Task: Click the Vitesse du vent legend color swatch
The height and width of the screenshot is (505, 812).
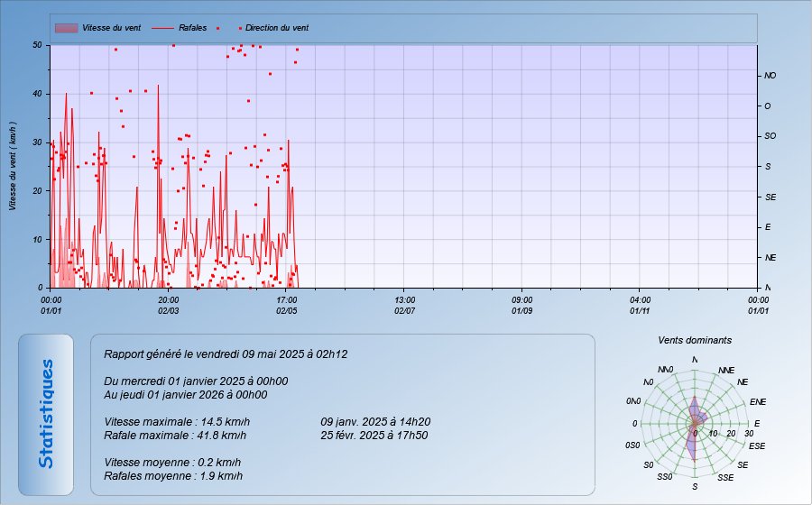Action: point(66,28)
